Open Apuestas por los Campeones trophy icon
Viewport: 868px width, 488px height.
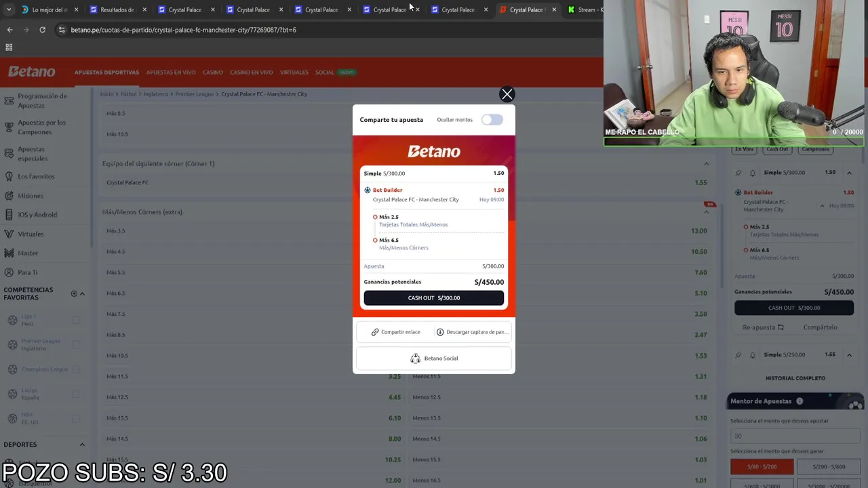point(9,127)
